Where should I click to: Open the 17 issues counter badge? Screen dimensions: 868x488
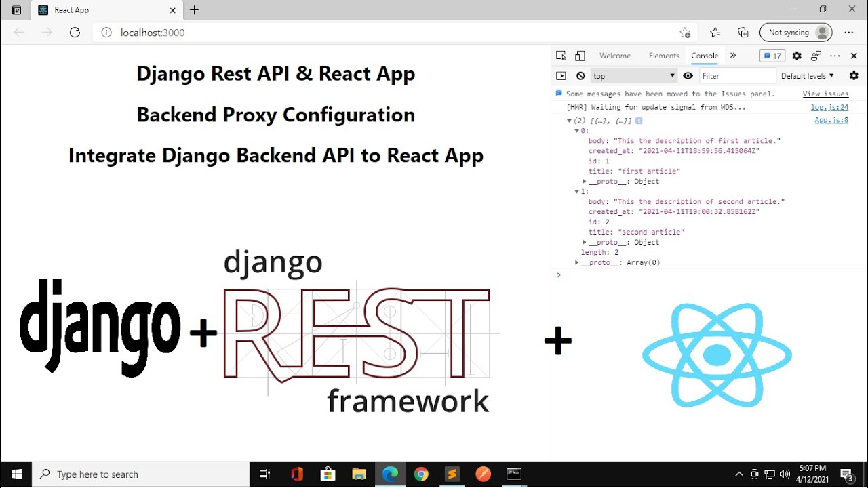tap(772, 56)
